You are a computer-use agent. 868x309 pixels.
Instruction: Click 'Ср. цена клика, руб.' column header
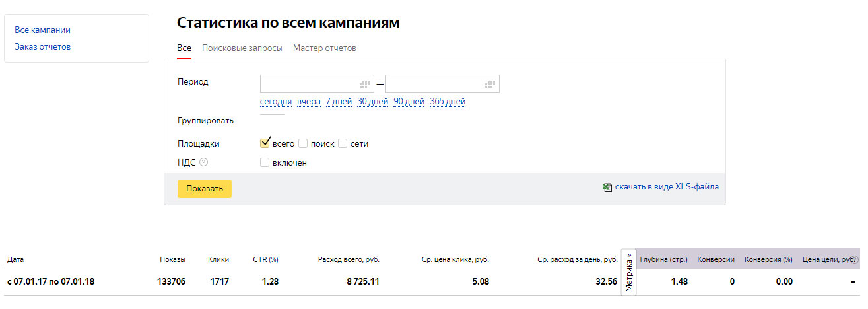455,259
